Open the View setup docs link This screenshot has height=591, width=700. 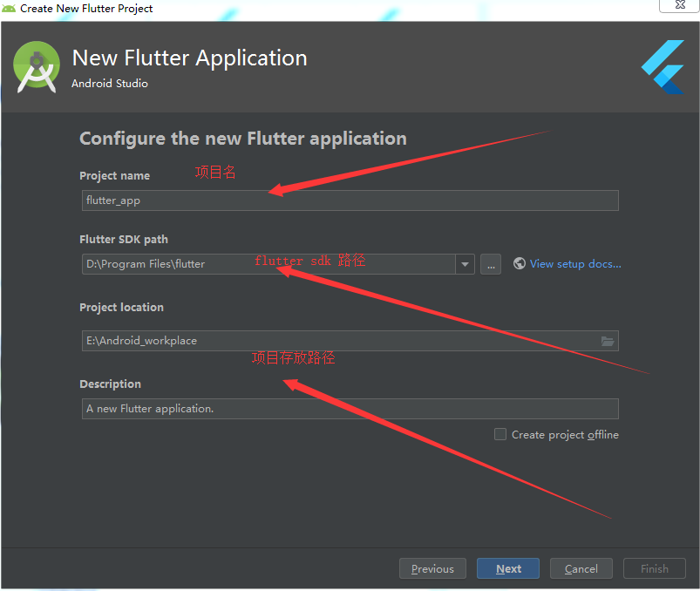click(575, 263)
